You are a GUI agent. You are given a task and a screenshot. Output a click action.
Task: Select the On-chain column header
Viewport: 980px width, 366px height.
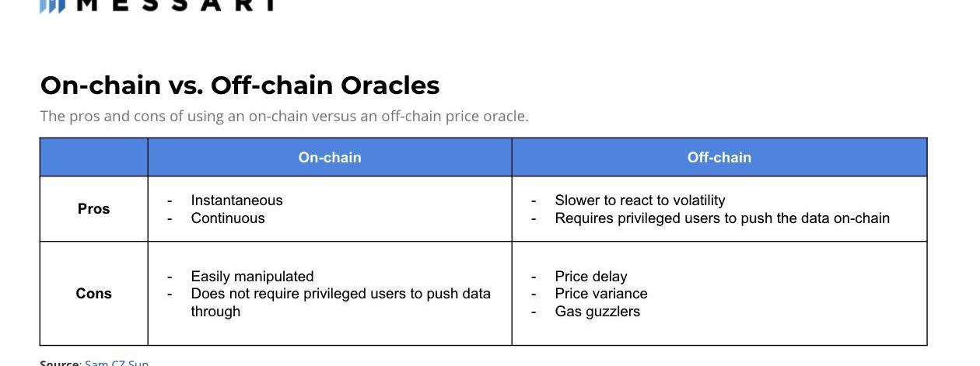[330, 158]
